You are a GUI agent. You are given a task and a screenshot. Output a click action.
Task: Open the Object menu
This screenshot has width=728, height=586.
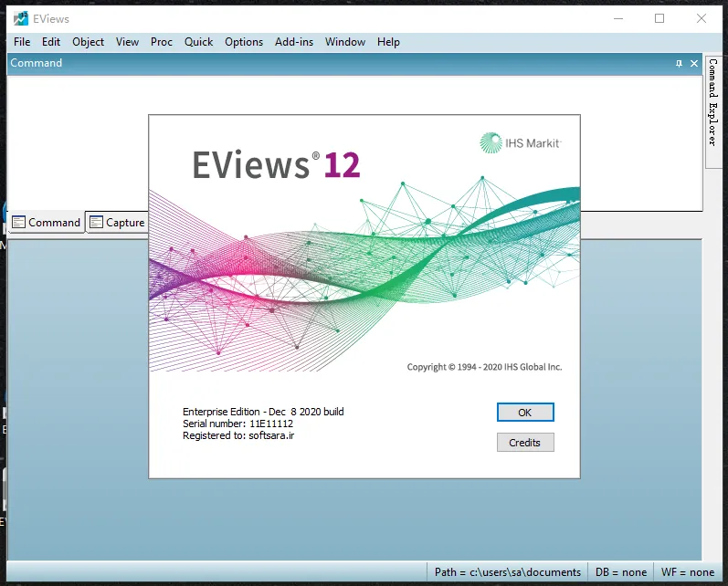click(89, 42)
